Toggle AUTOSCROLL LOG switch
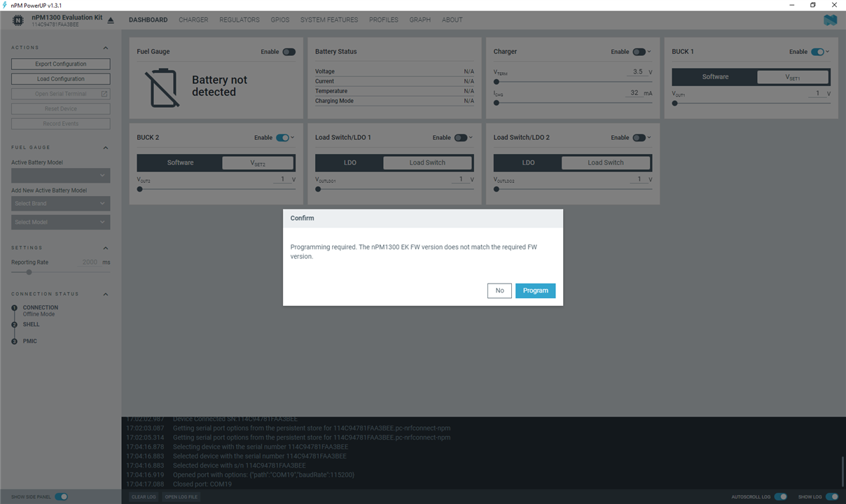This screenshot has width=846, height=504. (780, 497)
